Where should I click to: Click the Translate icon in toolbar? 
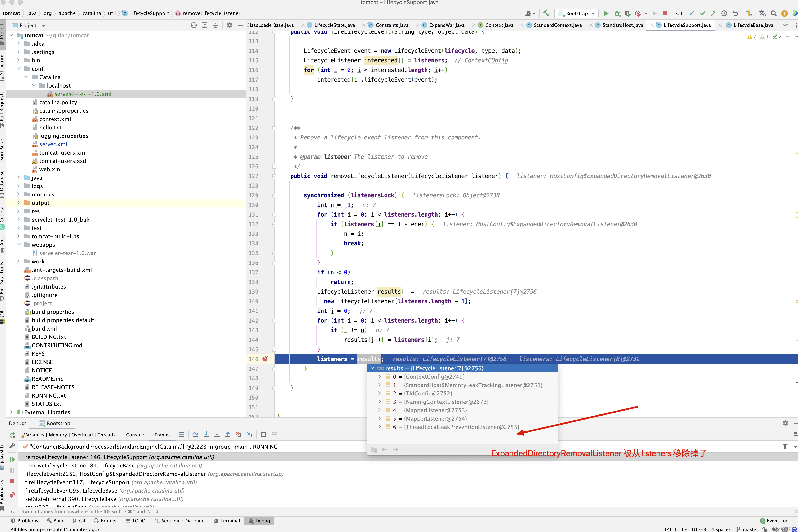tap(762, 14)
